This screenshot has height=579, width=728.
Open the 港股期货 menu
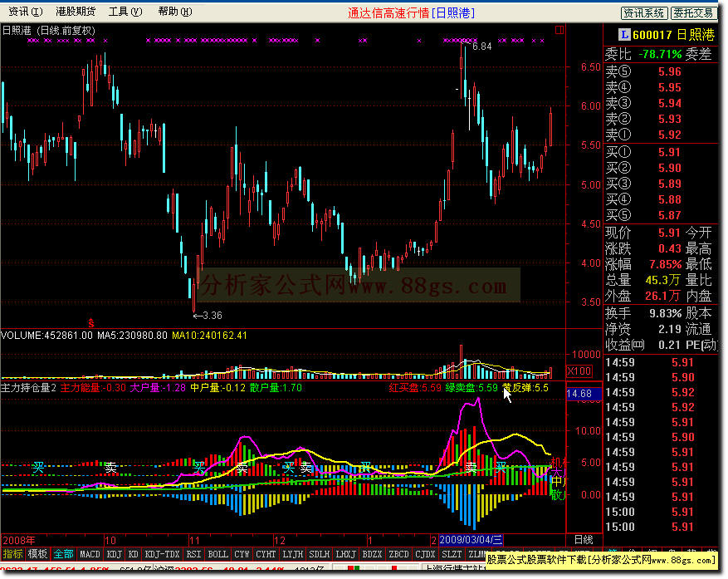76,12
